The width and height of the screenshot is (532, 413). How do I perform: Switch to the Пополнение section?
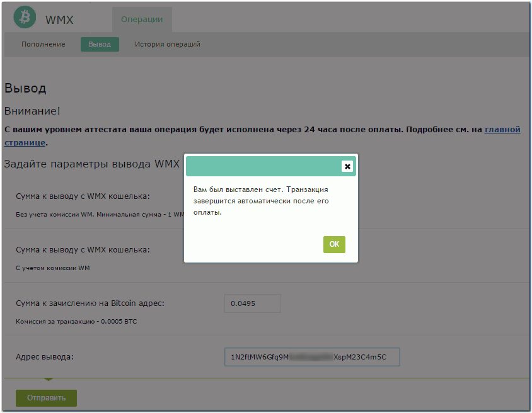coord(43,44)
